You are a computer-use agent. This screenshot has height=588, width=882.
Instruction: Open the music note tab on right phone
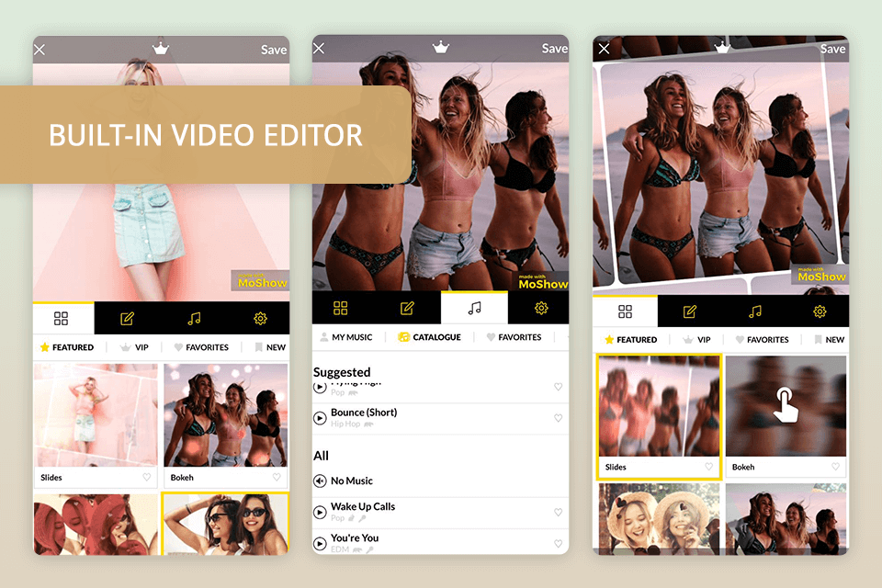coord(755,311)
